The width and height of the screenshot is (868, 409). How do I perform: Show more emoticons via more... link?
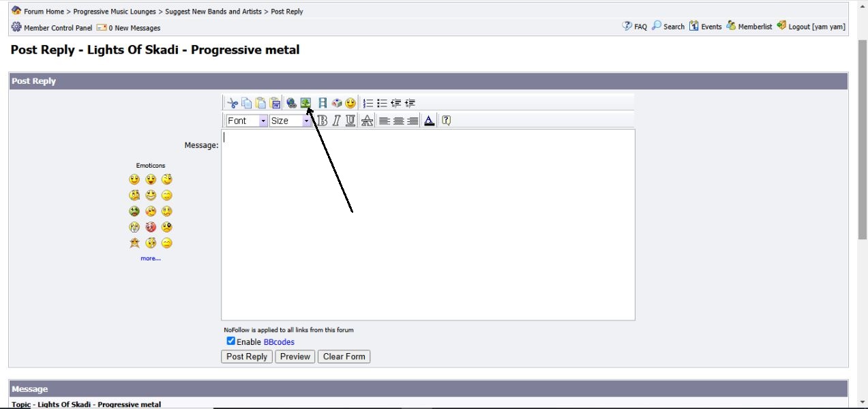[151, 258]
